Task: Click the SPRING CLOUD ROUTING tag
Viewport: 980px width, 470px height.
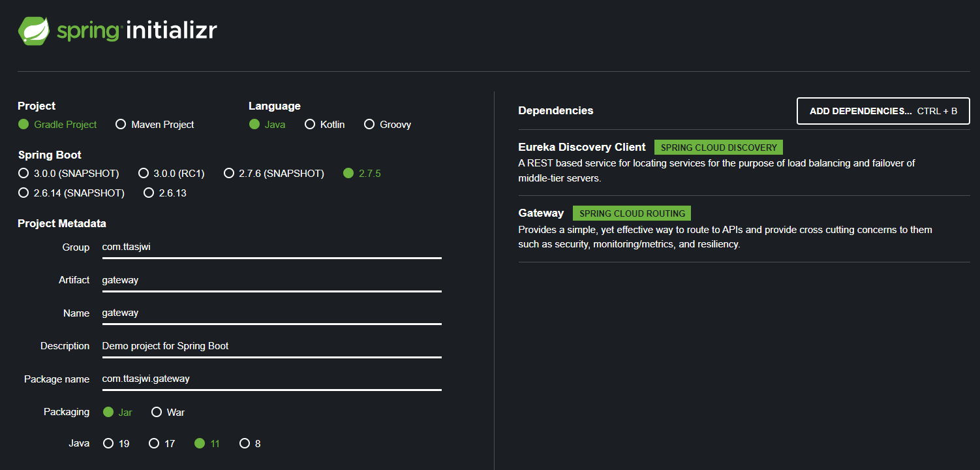Action: coord(632,213)
